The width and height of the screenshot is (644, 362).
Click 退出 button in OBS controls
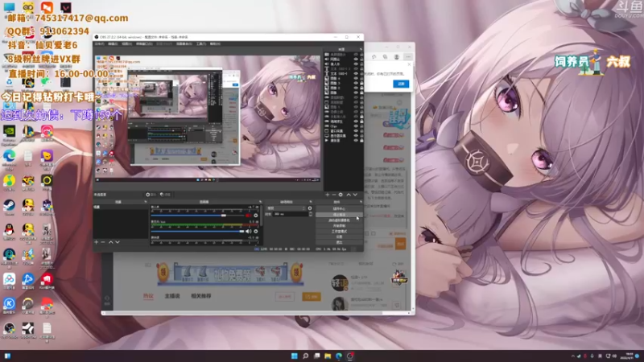pyautogui.click(x=339, y=243)
